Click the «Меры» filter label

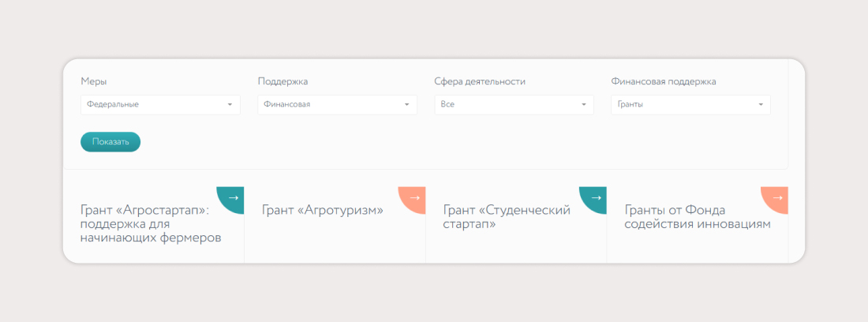click(94, 81)
